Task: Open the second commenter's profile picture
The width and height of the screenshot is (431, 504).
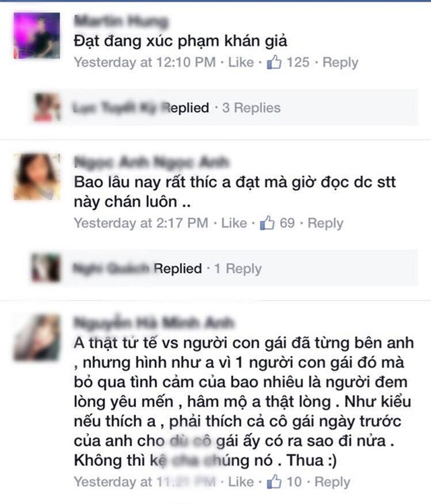Action: pyautogui.click(x=36, y=176)
